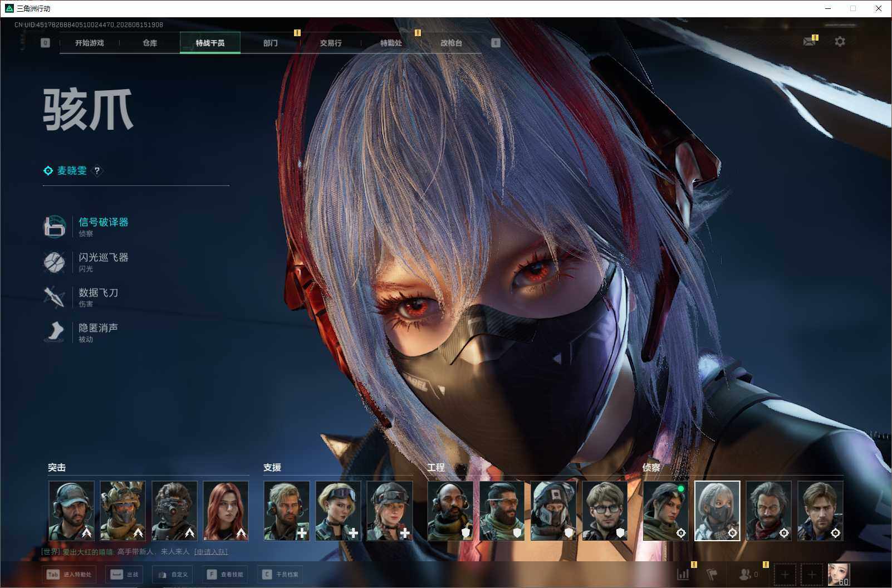
Task: Select the 工程 operator with orange glasses
Action: tap(502, 511)
